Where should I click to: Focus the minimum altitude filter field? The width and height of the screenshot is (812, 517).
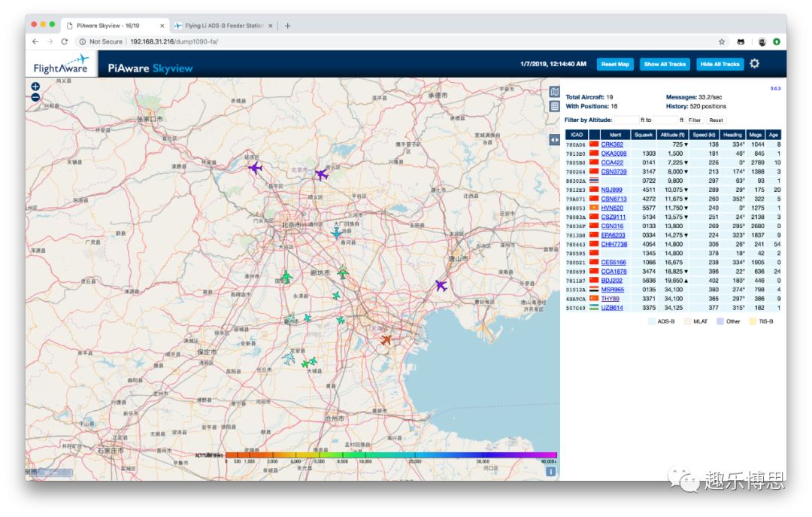(x=626, y=120)
